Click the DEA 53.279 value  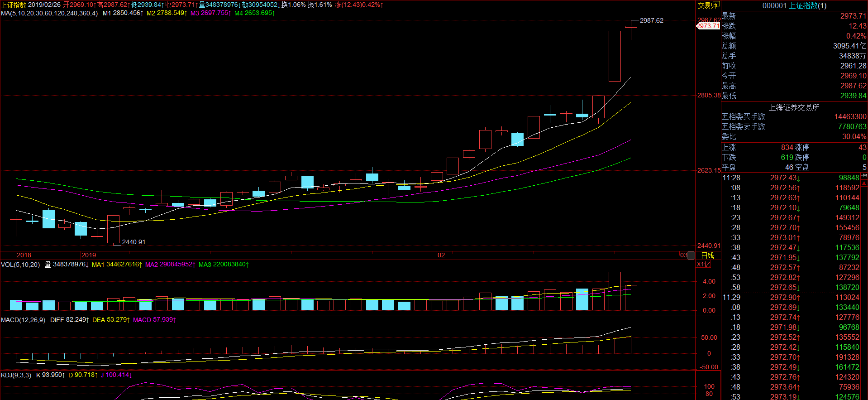click(x=111, y=320)
